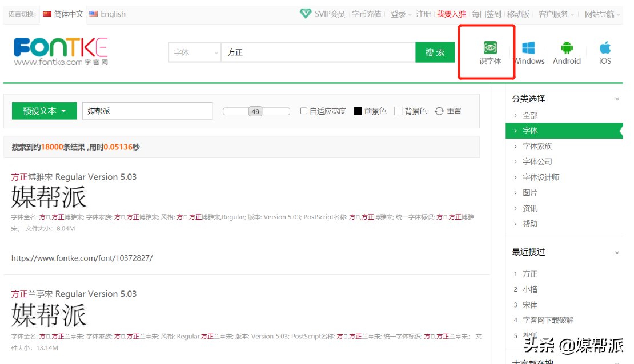634x364 pixels.
Task: Click the FONTKE logo
Action: [x=61, y=51]
